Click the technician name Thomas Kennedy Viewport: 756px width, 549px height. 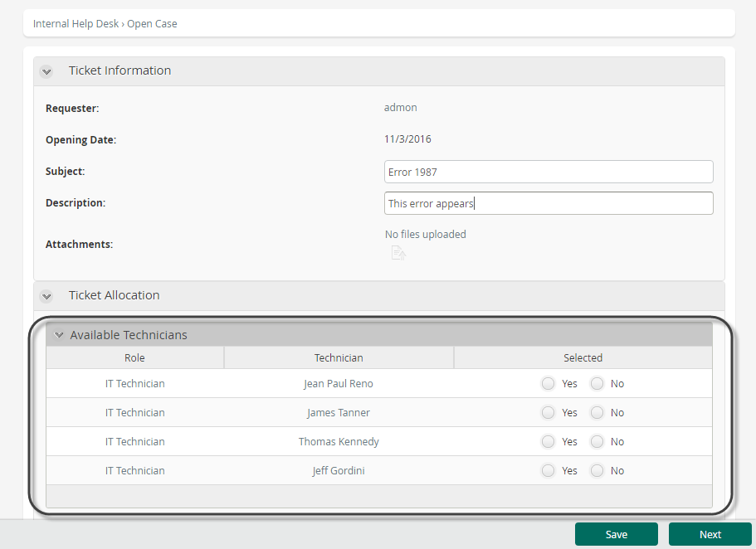tap(339, 441)
